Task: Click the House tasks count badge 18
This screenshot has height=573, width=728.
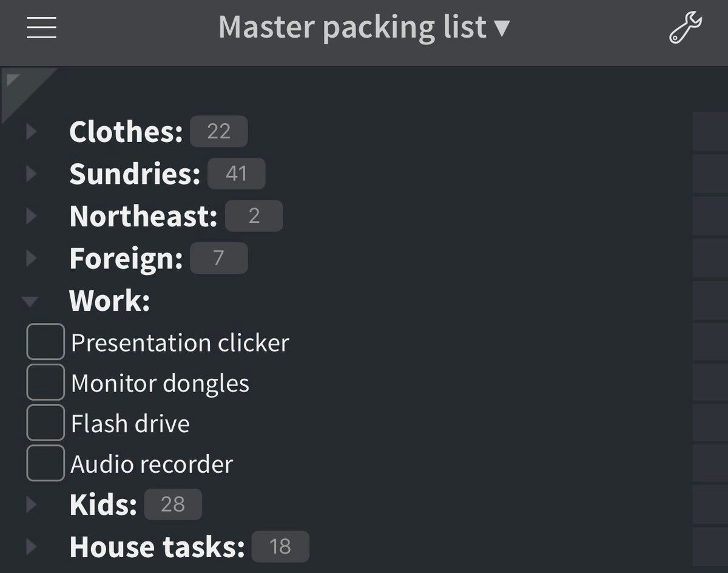Action: coord(280,547)
